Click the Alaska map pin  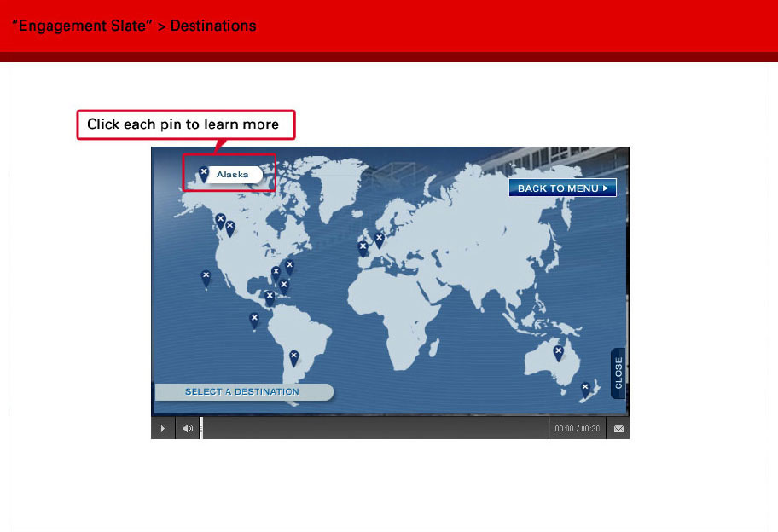tap(203, 174)
